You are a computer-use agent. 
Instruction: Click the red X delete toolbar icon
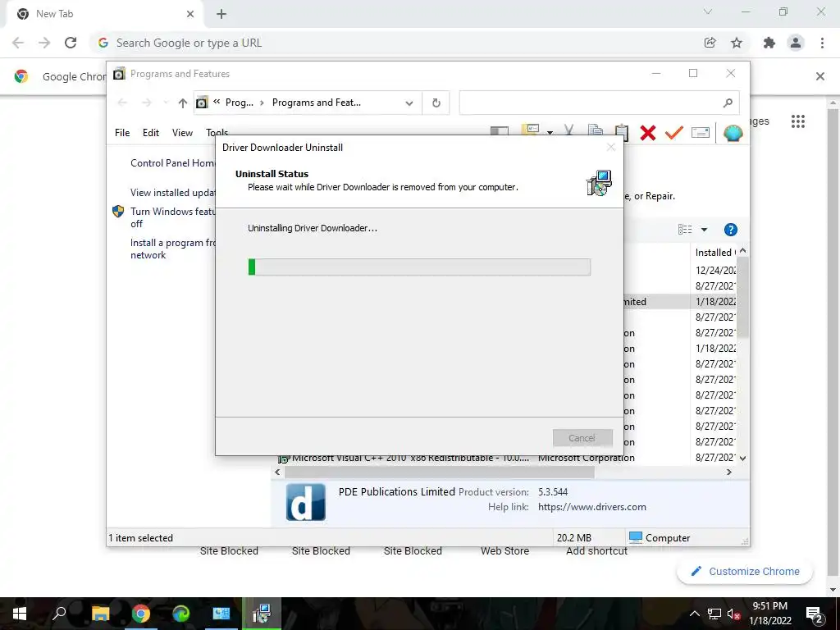click(648, 132)
